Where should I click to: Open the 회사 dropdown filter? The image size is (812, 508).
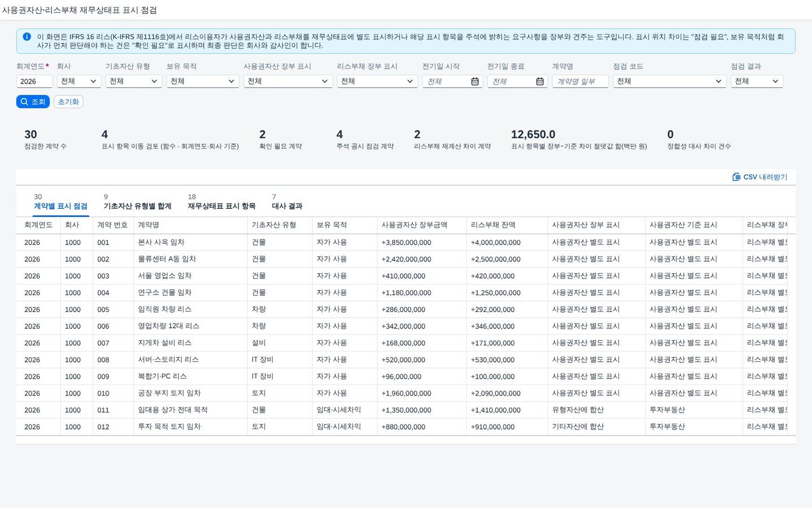(x=79, y=81)
